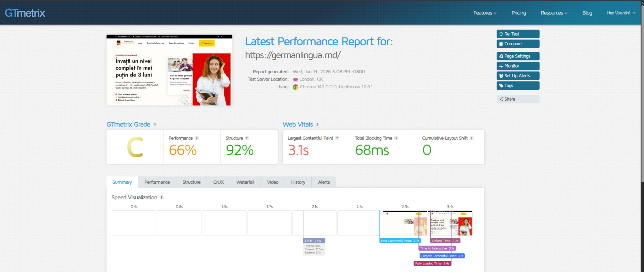Viewport: 644px width, 272px height.
Task: Click the Cumulative Layout Shift help icon
Action: click(x=471, y=138)
